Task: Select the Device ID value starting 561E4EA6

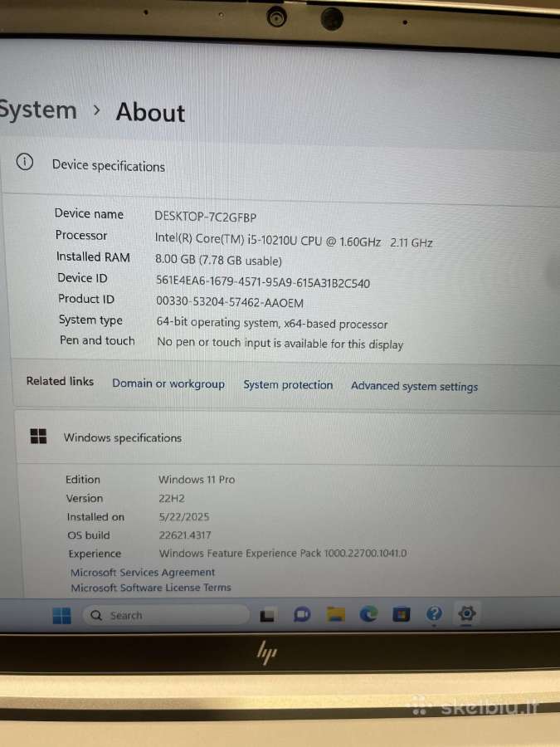Action: [x=263, y=281]
